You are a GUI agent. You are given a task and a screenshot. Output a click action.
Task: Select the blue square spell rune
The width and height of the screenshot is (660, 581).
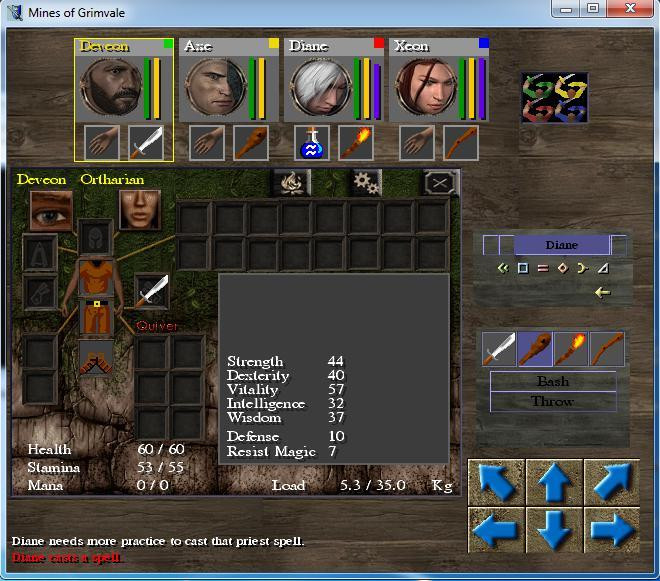coord(523,268)
